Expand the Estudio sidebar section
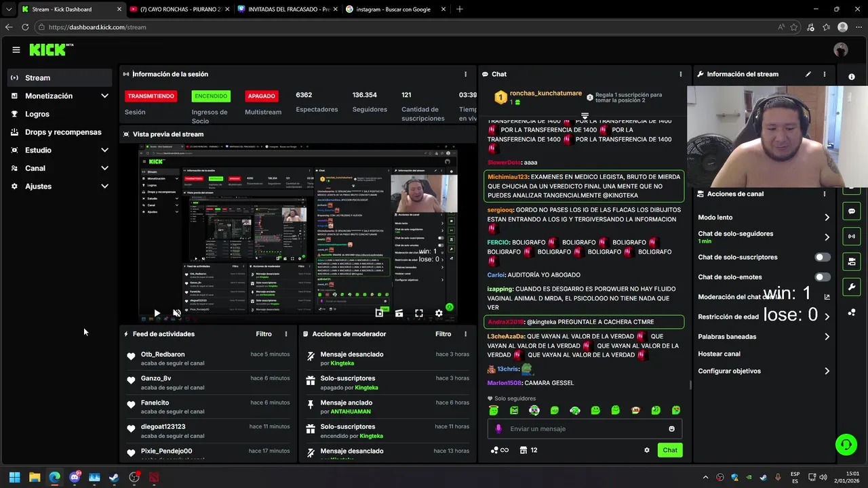The image size is (868, 488). tap(60, 150)
